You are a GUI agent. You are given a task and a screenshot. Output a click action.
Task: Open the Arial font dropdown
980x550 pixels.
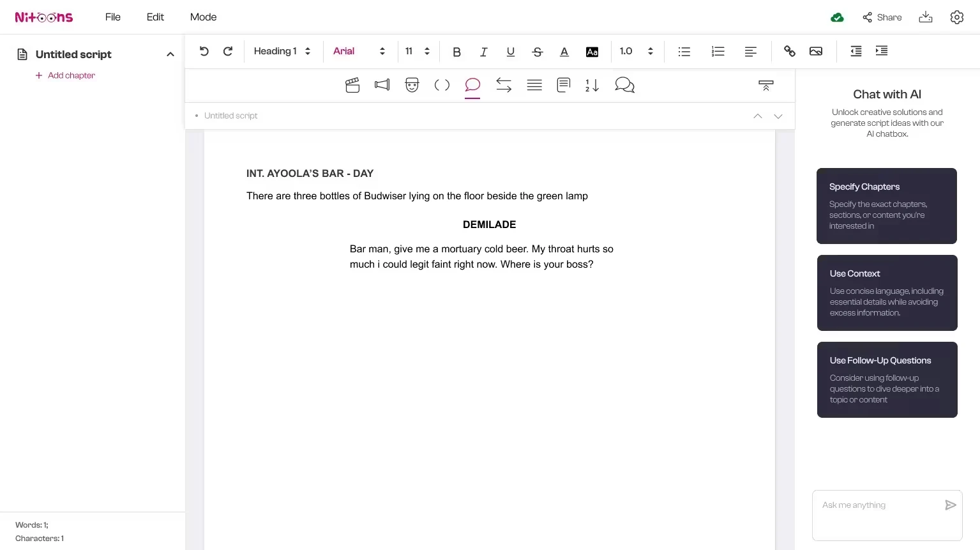(x=359, y=51)
